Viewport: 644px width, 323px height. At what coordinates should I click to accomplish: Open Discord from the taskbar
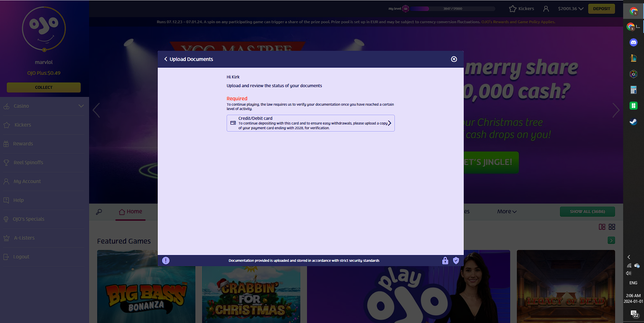pos(634,42)
